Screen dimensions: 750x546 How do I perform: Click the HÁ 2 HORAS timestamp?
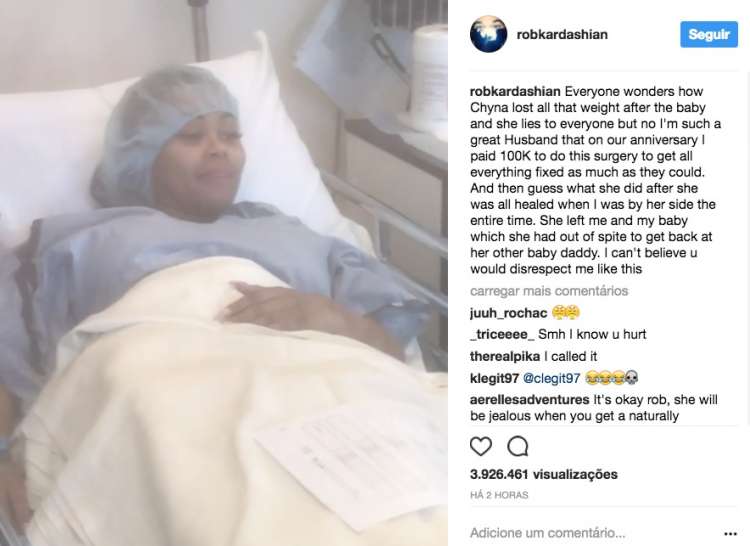coord(499,495)
